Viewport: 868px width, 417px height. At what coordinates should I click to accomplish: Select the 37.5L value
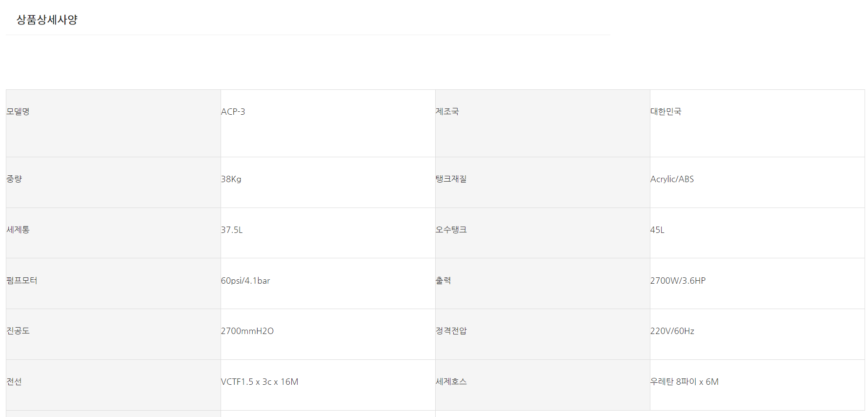click(232, 229)
